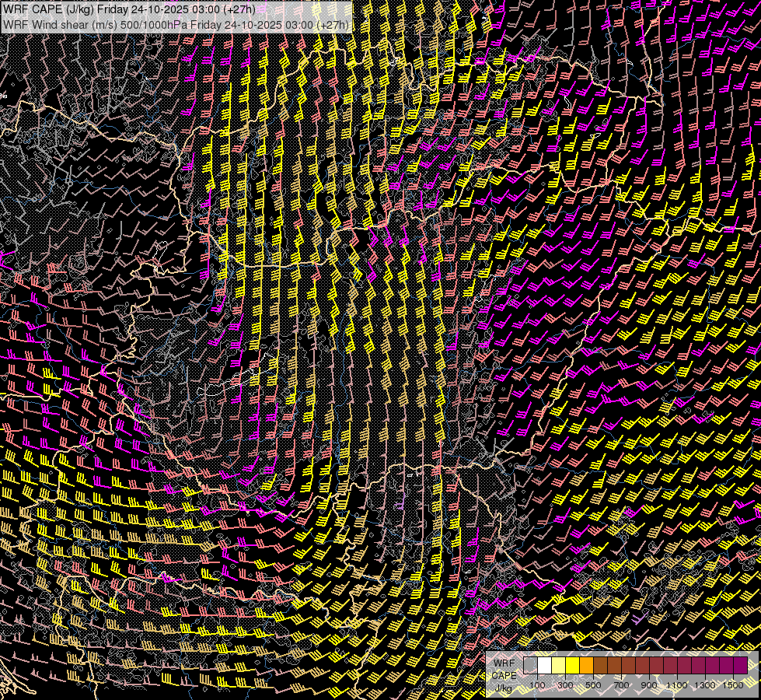The image size is (761, 700).
Task: Click the orange CAPE legend swatch
Action: click(x=586, y=665)
